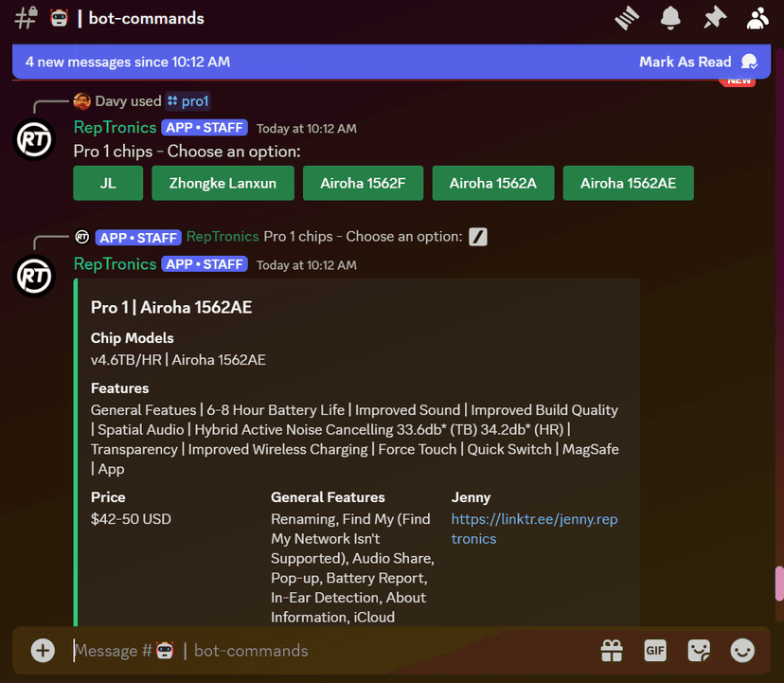Open the Threads icon in channel header
Screen dimensions: 784x683
pos(627,19)
